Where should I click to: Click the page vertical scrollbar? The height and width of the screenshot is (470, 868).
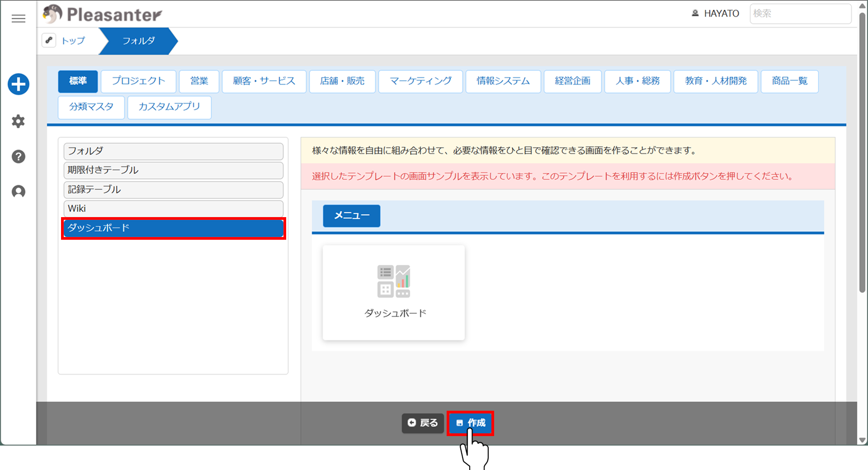862,154
